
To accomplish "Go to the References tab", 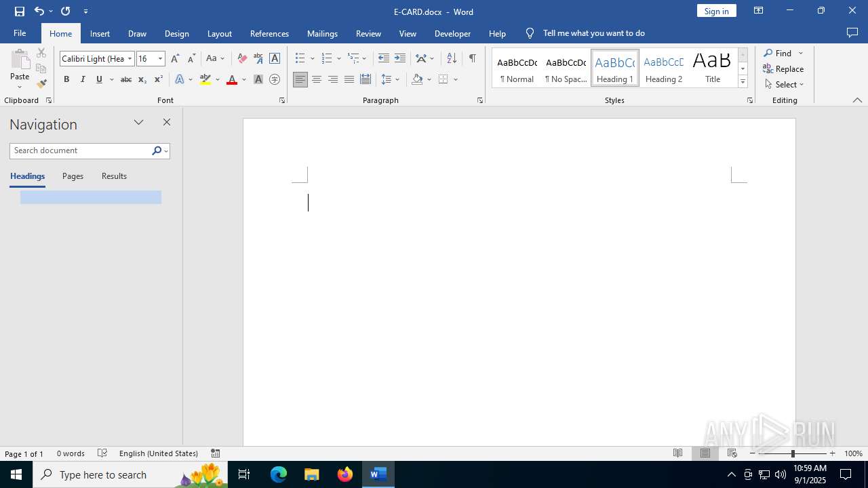I will pyautogui.click(x=269, y=33).
